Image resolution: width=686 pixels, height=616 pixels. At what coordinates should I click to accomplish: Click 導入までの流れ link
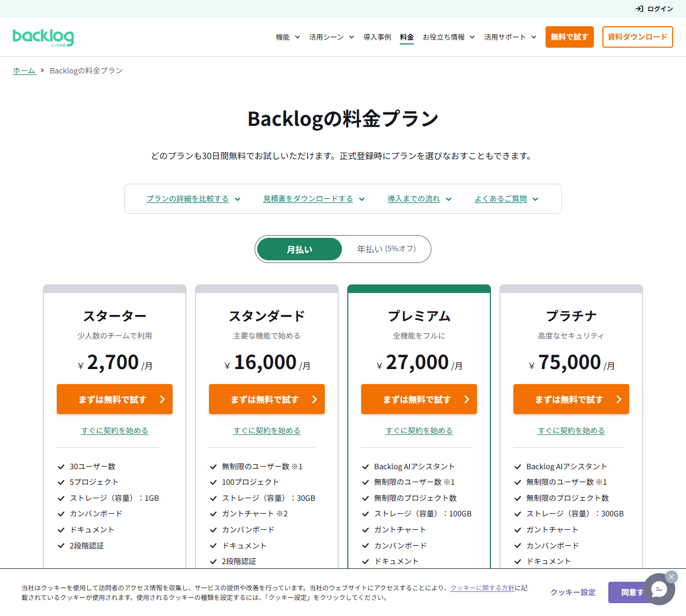(414, 199)
